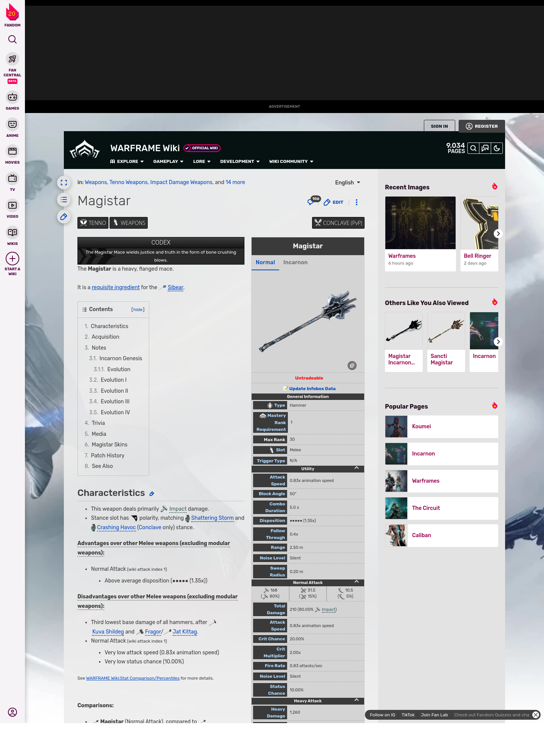
Task: Go to the Games section
Action: [12, 101]
